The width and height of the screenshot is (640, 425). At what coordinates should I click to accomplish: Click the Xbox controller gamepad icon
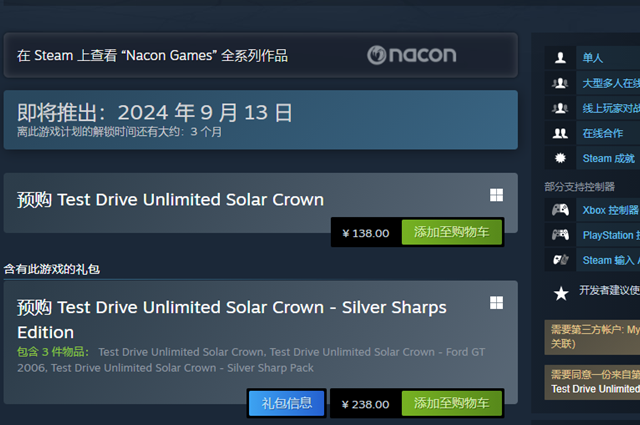coord(560,210)
